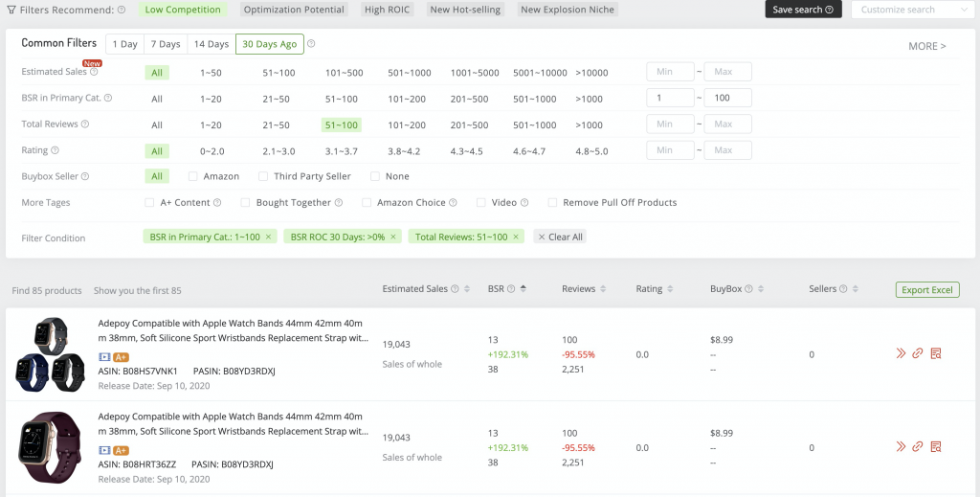
Task: Sort by Estimated Sales column arrows
Action: click(467, 289)
